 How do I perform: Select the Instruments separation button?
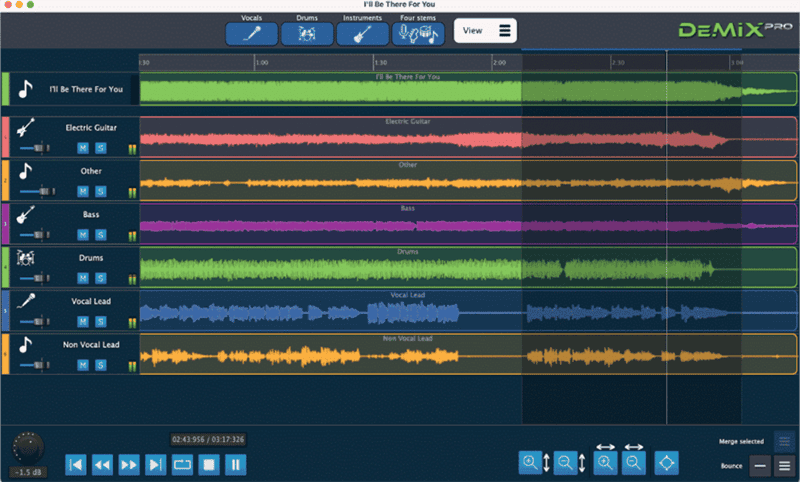coord(362,34)
